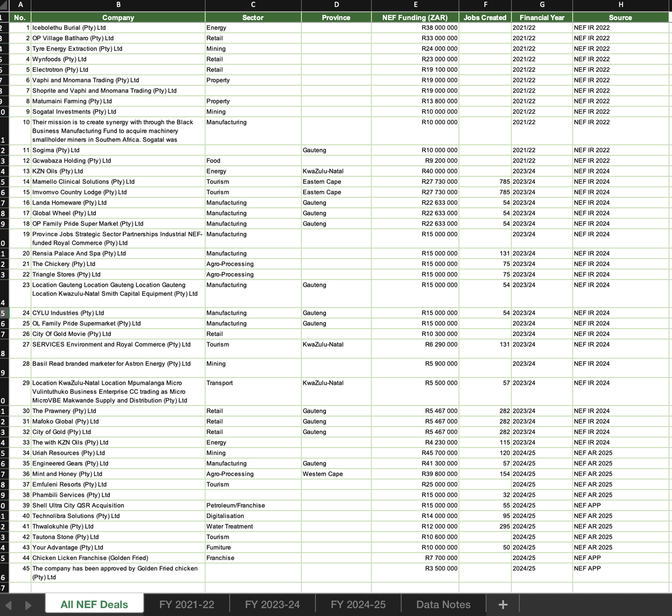Select Mafoko Global (Pty) Ltd cell
The image size is (672, 616).
[x=118, y=422]
